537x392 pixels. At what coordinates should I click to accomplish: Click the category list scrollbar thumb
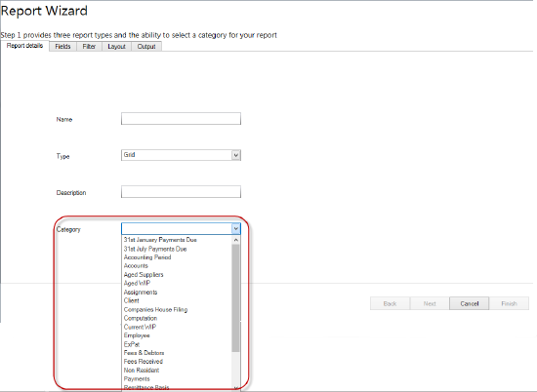pos(235,298)
